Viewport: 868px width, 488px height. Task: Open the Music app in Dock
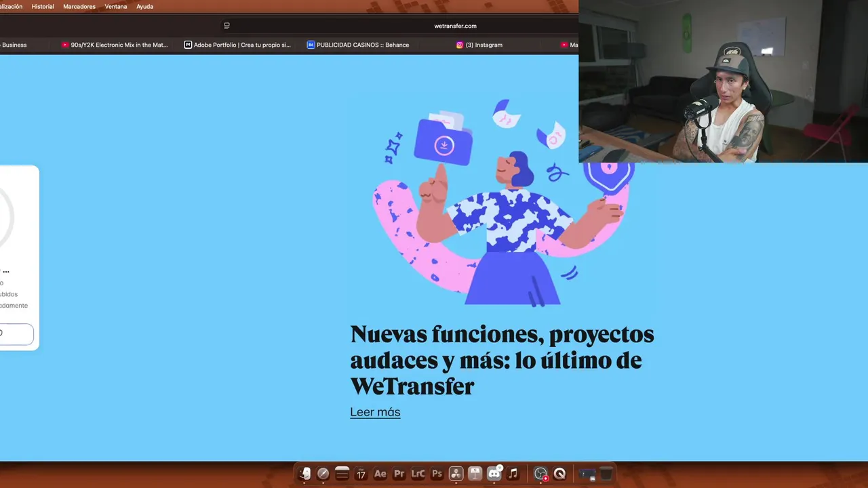[513, 474]
